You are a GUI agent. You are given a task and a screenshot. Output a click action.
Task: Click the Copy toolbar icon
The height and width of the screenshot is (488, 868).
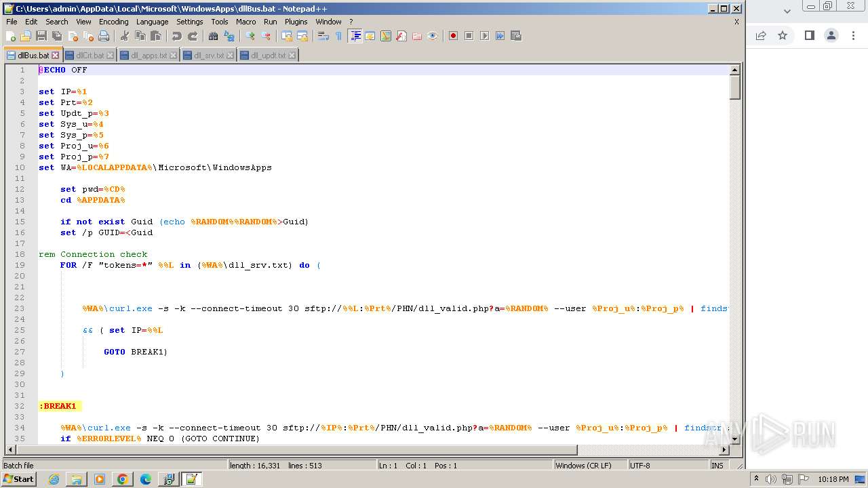[x=140, y=36]
